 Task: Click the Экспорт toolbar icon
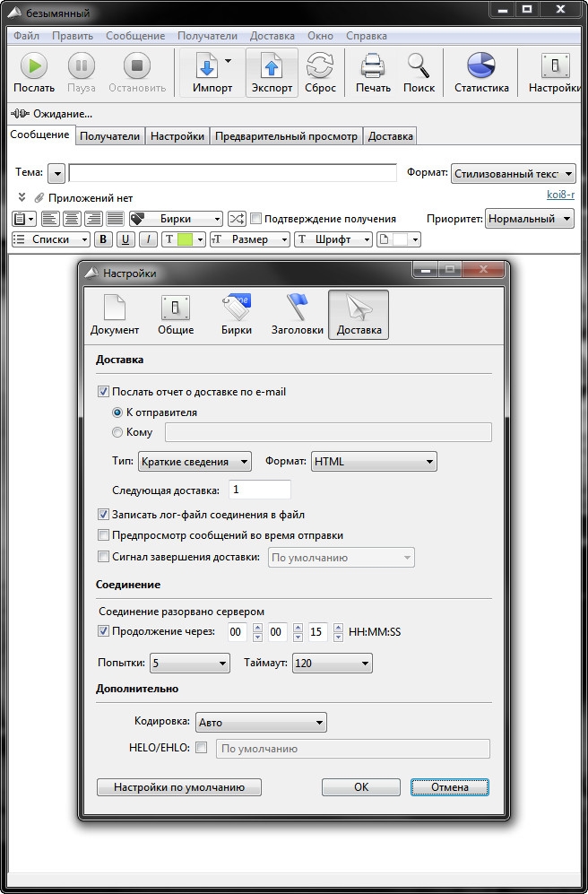(x=272, y=66)
